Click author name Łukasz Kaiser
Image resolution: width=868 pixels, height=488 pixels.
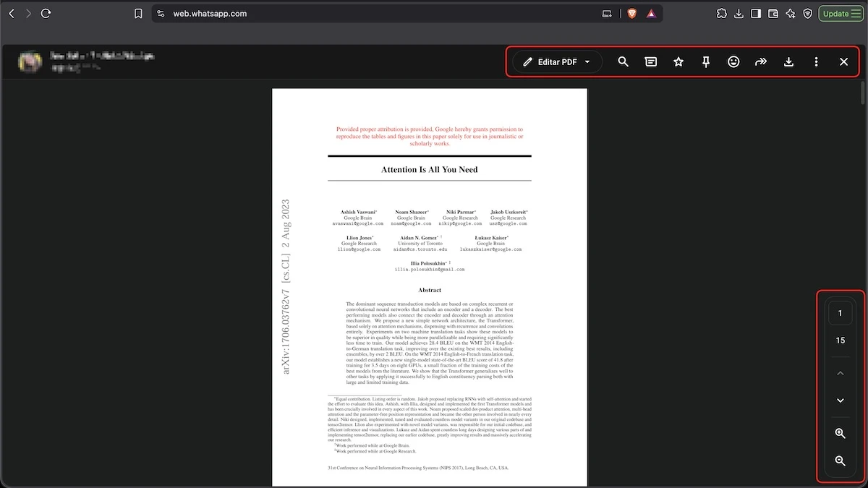coord(491,238)
